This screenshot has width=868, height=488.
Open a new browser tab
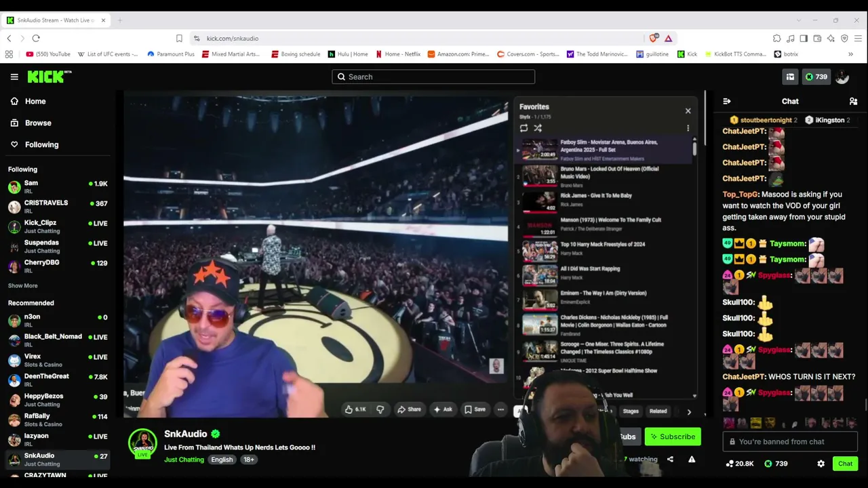119,20
